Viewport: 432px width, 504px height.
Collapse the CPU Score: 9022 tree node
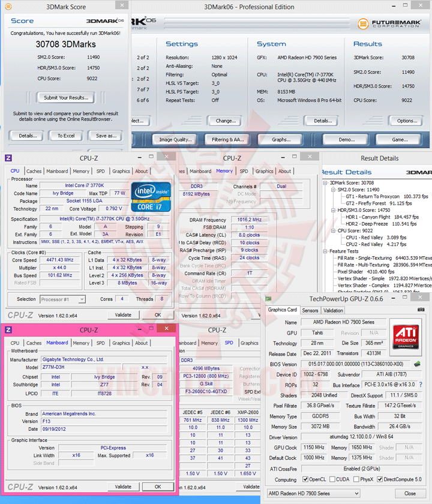coord(334,231)
